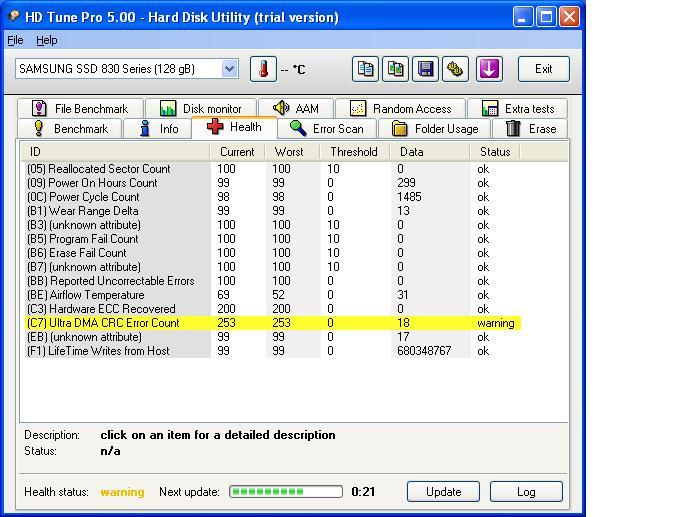This screenshot has width=683, height=517.
Task: Click the ID column header
Action: point(115,152)
